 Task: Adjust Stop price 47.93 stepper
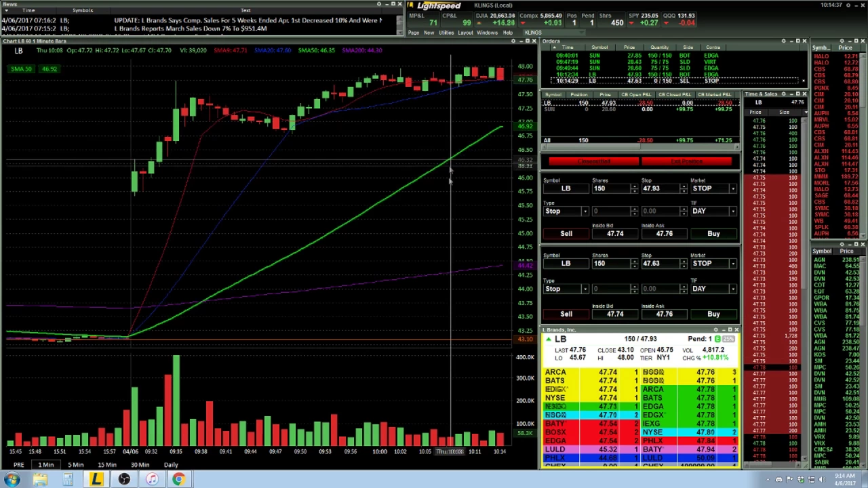[683, 188]
